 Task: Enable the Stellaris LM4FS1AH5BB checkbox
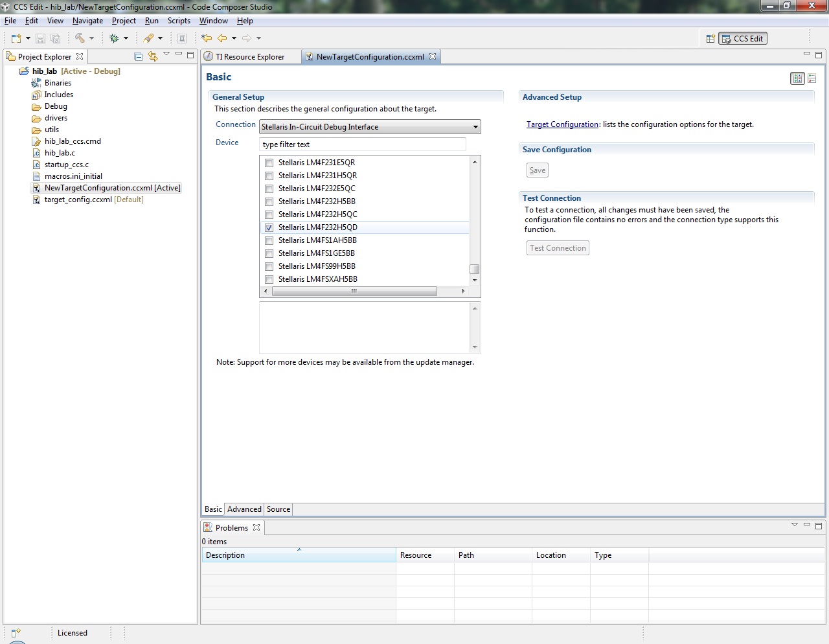pyautogui.click(x=269, y=240)
